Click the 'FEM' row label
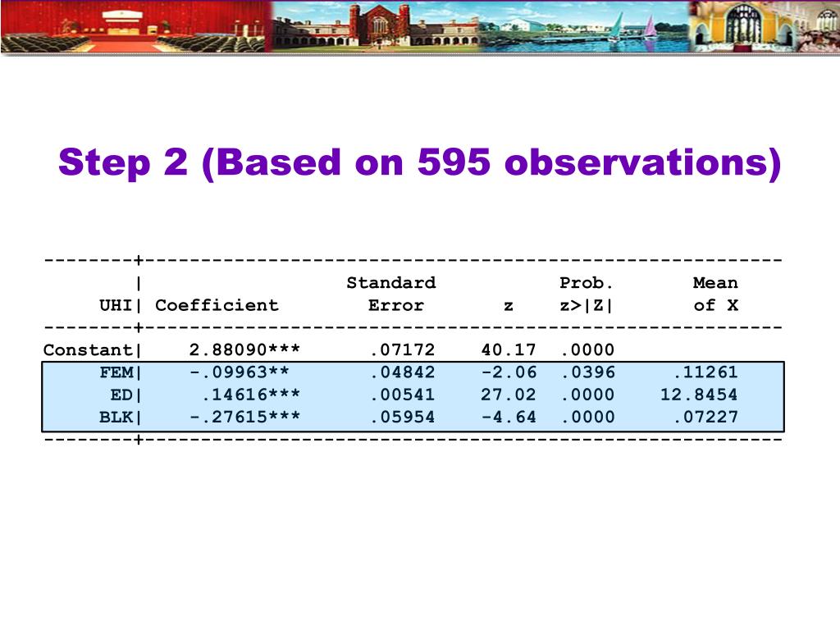This screenshot has width=840, height=630. (x=116, y=372)
